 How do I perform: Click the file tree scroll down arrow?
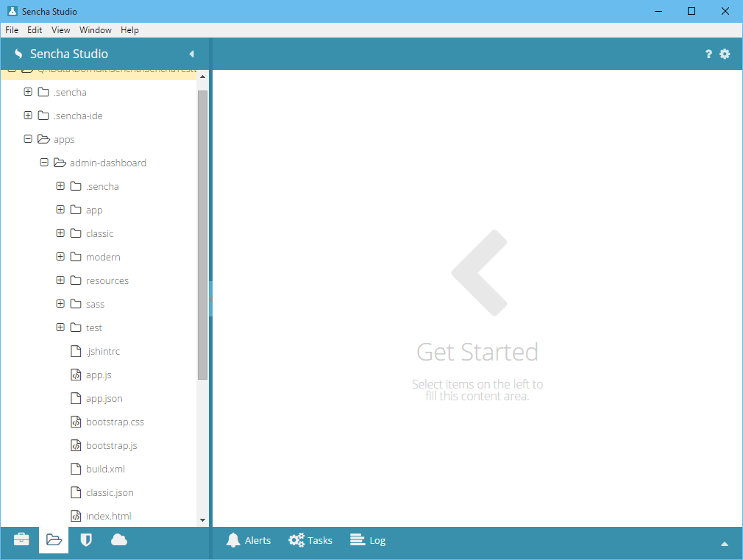202,520
